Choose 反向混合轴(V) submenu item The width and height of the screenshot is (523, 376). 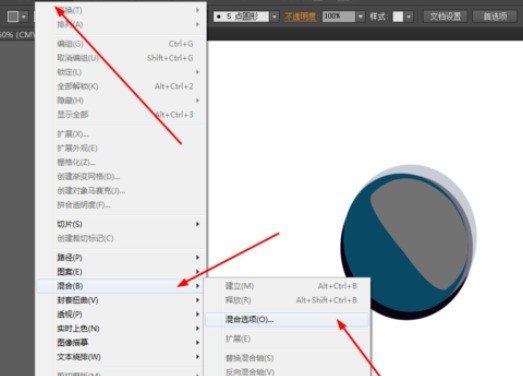tap(287, 371)
